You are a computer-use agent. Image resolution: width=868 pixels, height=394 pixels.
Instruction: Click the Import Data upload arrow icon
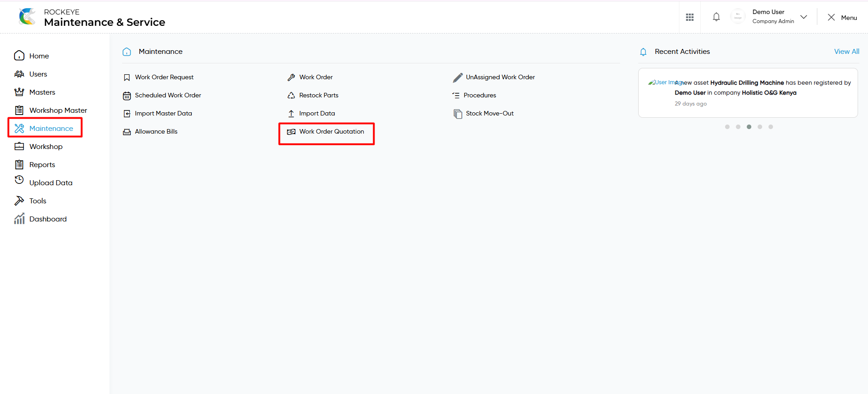pos(291,114)
